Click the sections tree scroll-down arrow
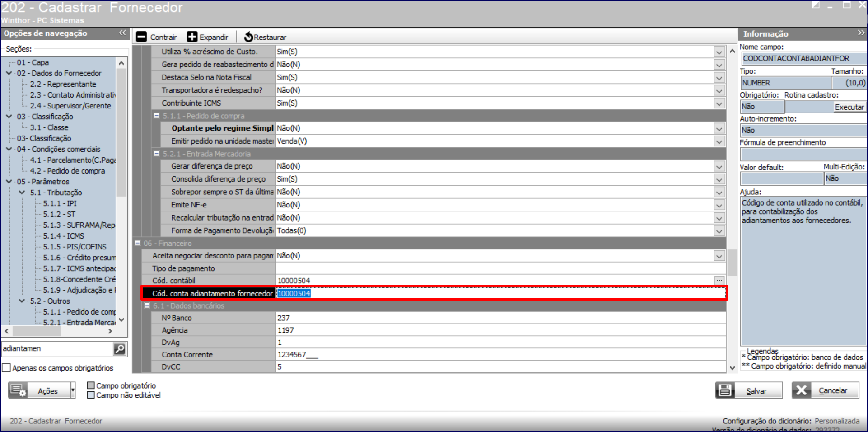Screen dimensions: 868x432 click(121, 320)
